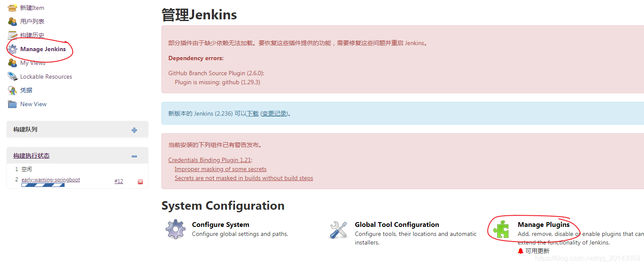The image size is (644, 266).
Task: Open 新建Item link
Action: coord(32,8)
